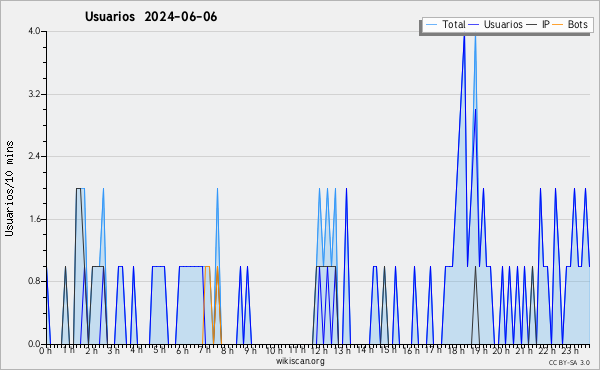Click the y-axis value 0.8
Viewport: 600px width, 370px height.
(x=34, y=282)
